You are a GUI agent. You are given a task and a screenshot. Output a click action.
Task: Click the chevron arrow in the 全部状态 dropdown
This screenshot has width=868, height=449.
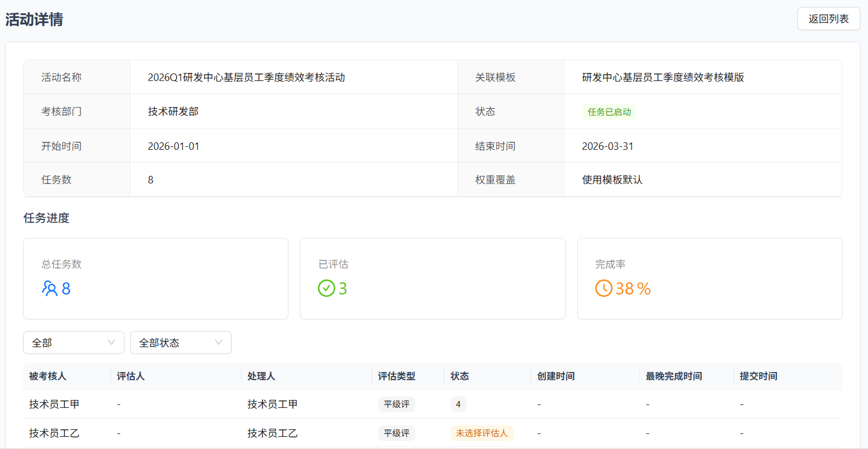point(218,343)
